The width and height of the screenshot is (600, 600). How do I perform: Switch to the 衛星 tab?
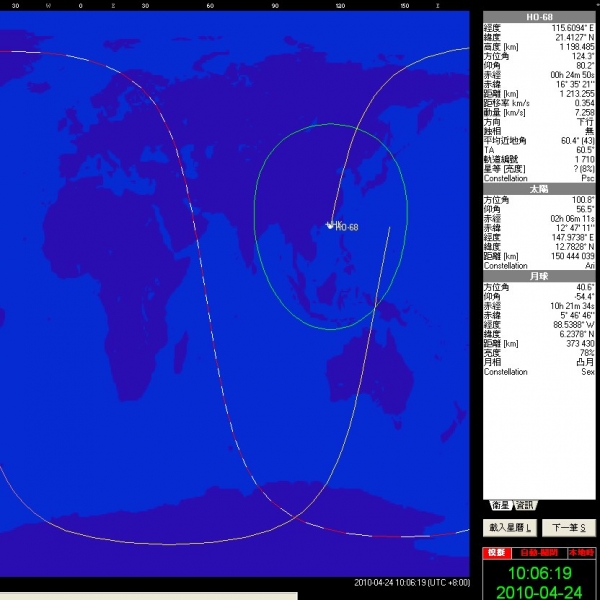click(500, 505)
